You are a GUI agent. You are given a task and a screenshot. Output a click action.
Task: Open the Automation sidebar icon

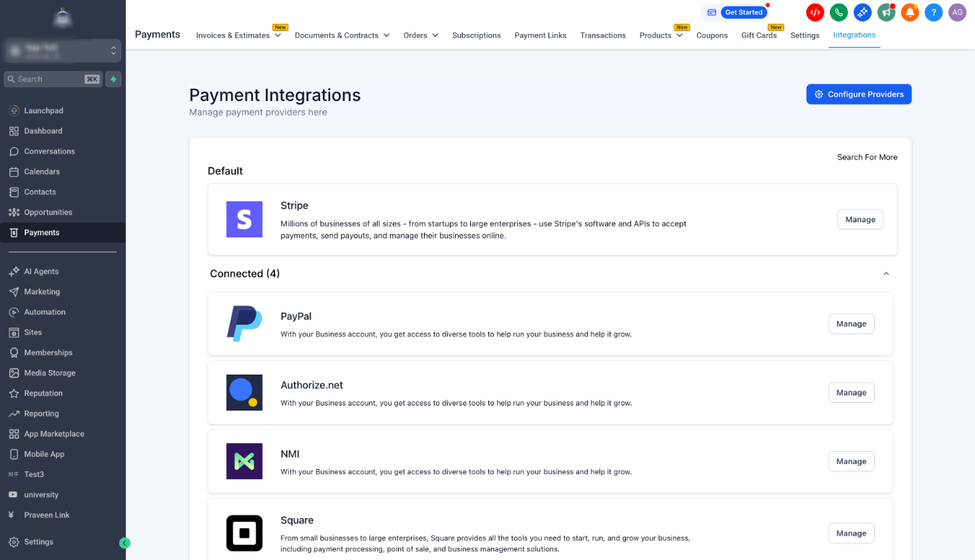pyautogui.click(x=14, y=312)
